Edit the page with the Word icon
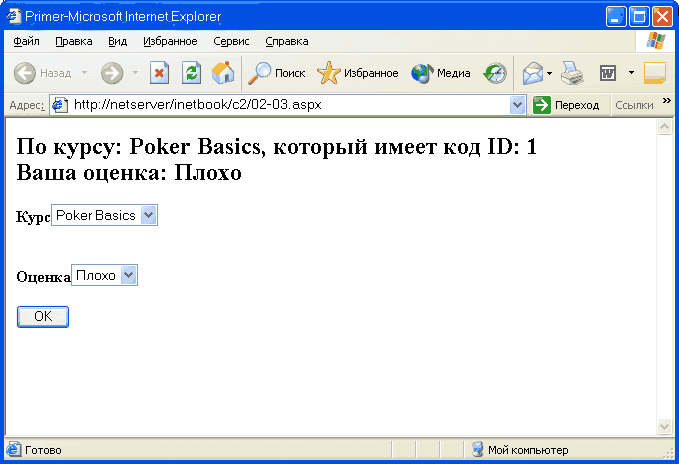The height and width of the screenshot is (464, 679). (x=608, y=73)
